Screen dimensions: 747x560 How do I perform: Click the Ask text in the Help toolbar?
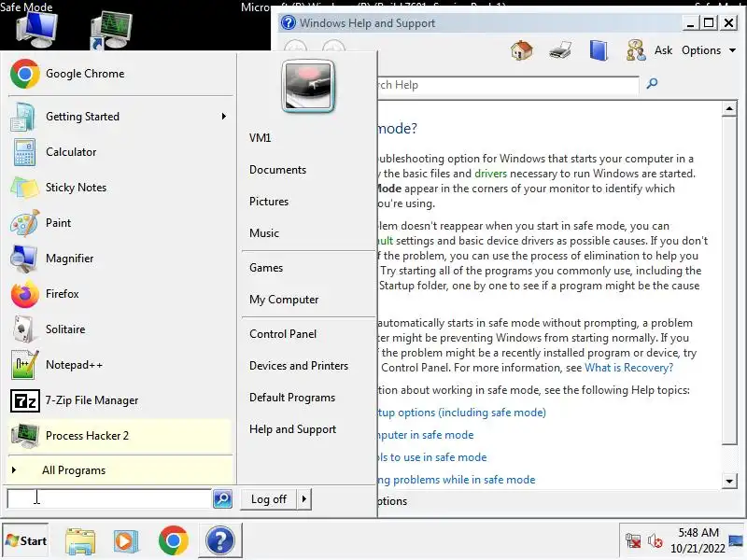coord(663,50)
